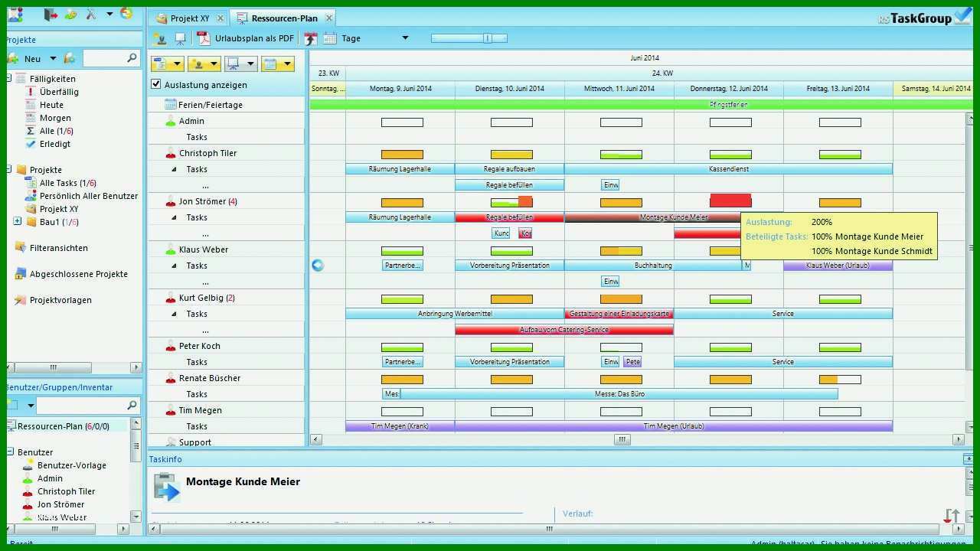The width and height of the screenshot is (980, 551).
Task: Select Kassendienst task bar
Action: pyautogui.click(x=728, y=169)
